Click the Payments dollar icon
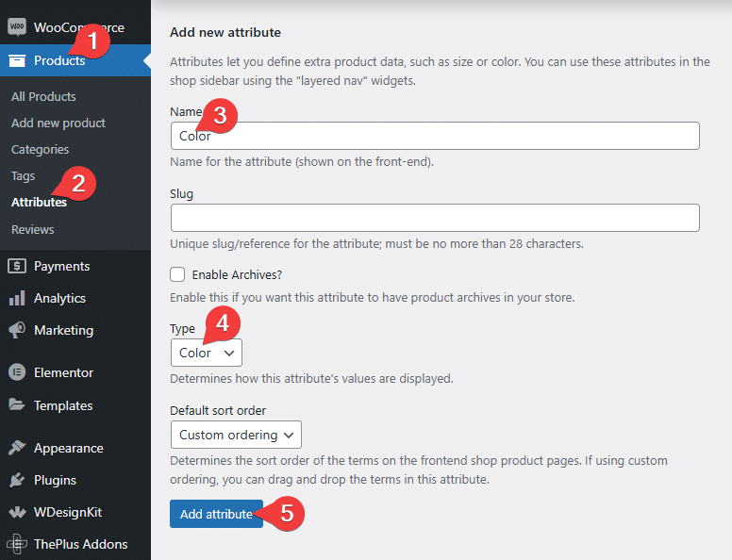The width and height of the screenshot is (732, 560). click(17, 266)
